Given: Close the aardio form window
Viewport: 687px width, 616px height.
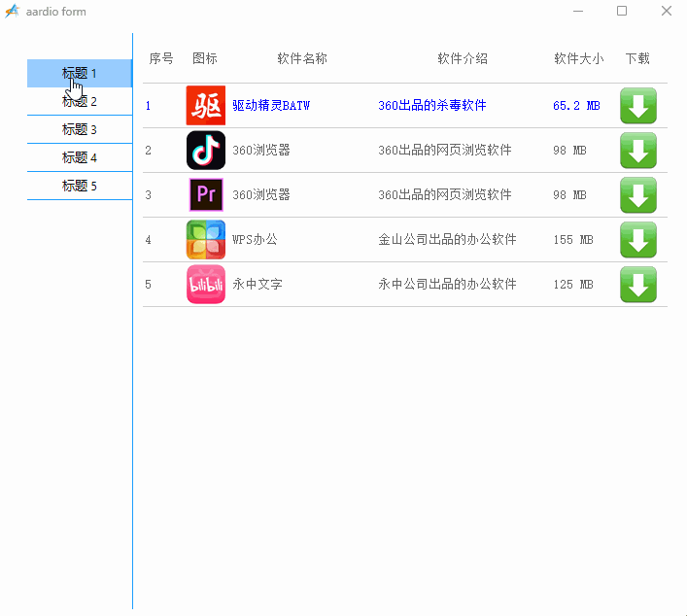Looking at the screenshot, I should tap(667, 11).
